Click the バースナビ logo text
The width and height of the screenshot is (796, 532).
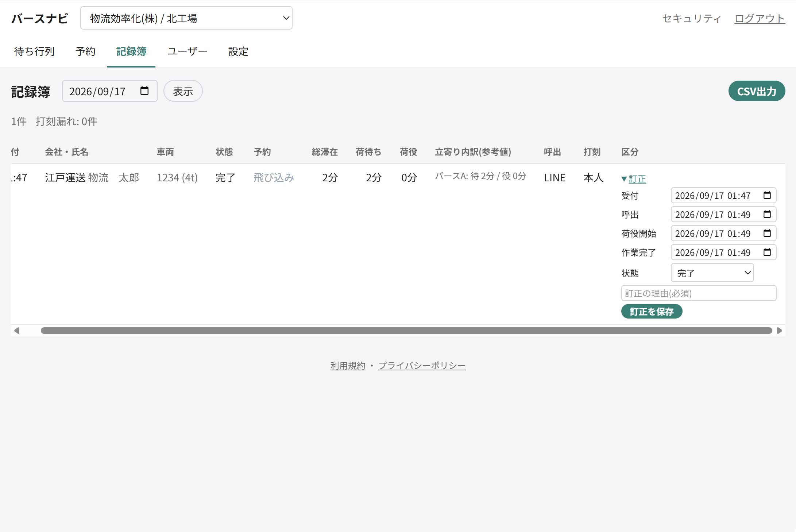40,18
